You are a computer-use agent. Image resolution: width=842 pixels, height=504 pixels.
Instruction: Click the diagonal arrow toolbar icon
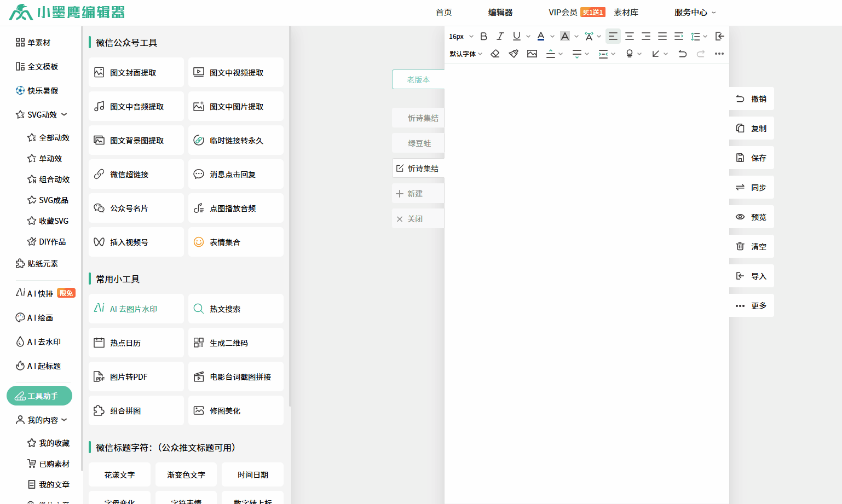tap(656, 54)
